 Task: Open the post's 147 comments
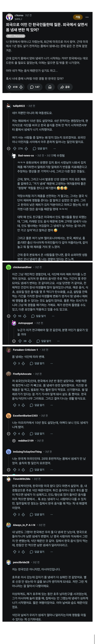tap(35, 87)
